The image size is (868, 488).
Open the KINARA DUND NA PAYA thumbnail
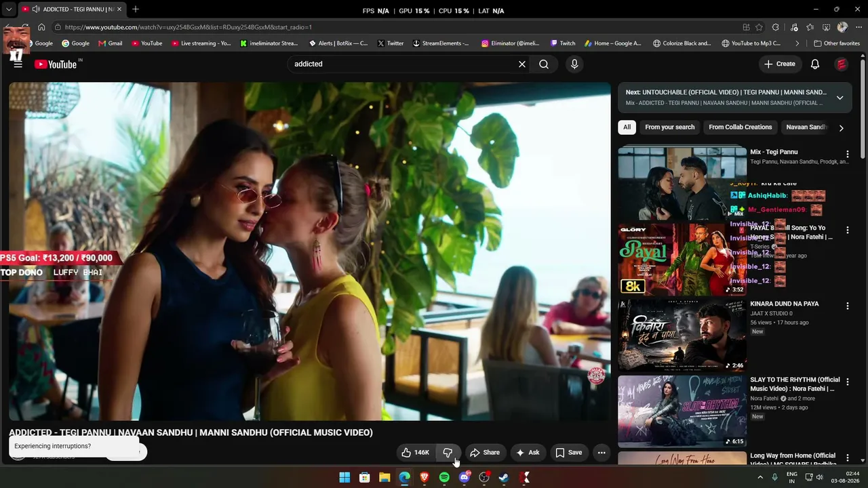[682, 335]
